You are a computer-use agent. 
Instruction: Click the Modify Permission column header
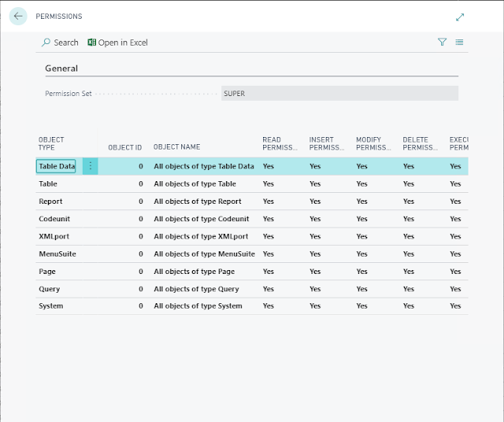(373, 143)
